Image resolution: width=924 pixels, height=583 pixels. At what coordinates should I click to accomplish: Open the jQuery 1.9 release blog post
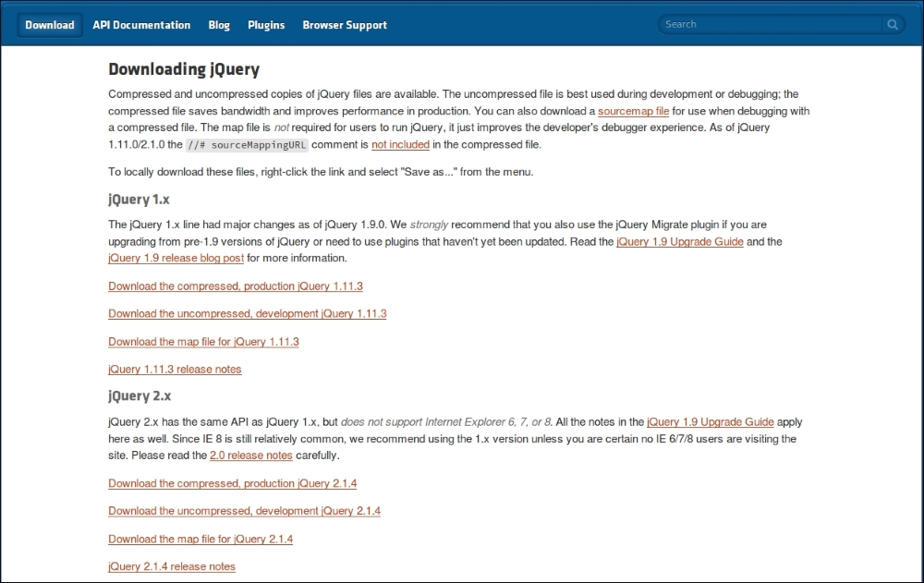point(176,258)
